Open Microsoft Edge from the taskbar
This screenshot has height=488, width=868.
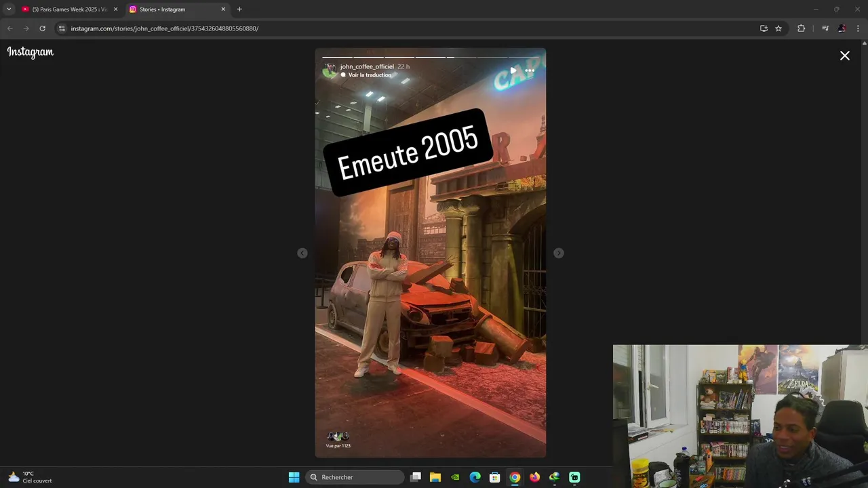(475, 477)
